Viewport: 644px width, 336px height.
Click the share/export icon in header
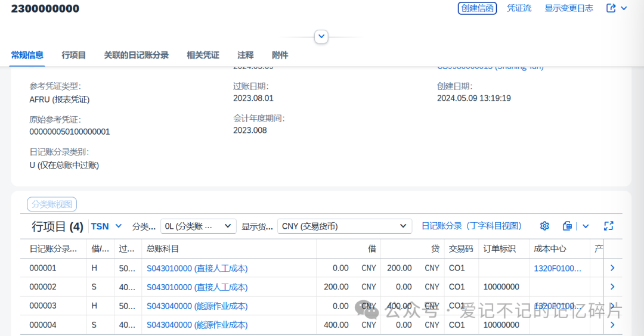pos(611,8)
